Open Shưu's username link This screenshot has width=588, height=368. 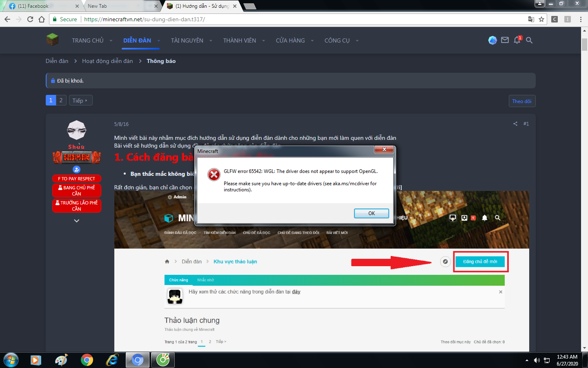pos(76,146)
